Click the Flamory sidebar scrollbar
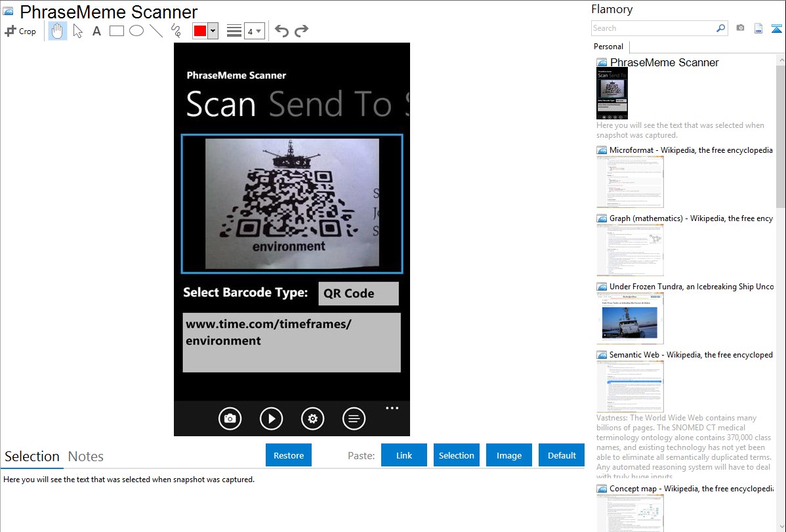Image resolution: width=786 pixels, height=532 pixels. [x=781, y=135]
